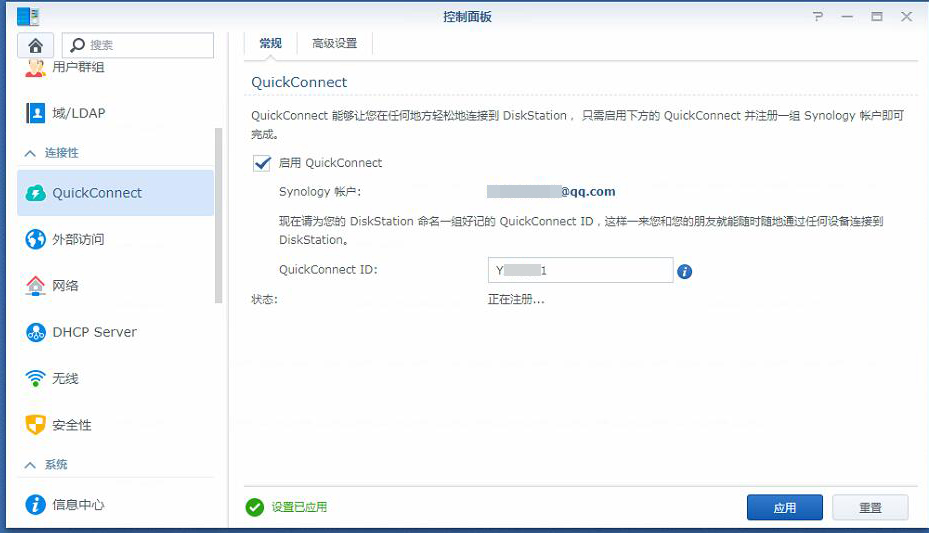The image size is (929, 533).
Task: Click the QuickConnect ID info icon
Action: (x=684, y=271)
